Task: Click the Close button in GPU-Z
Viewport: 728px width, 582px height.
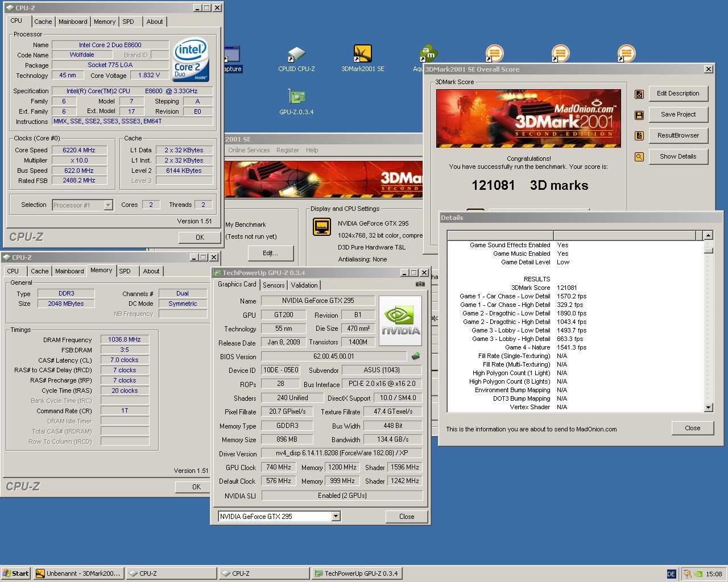Action: [x=407, y=517]
